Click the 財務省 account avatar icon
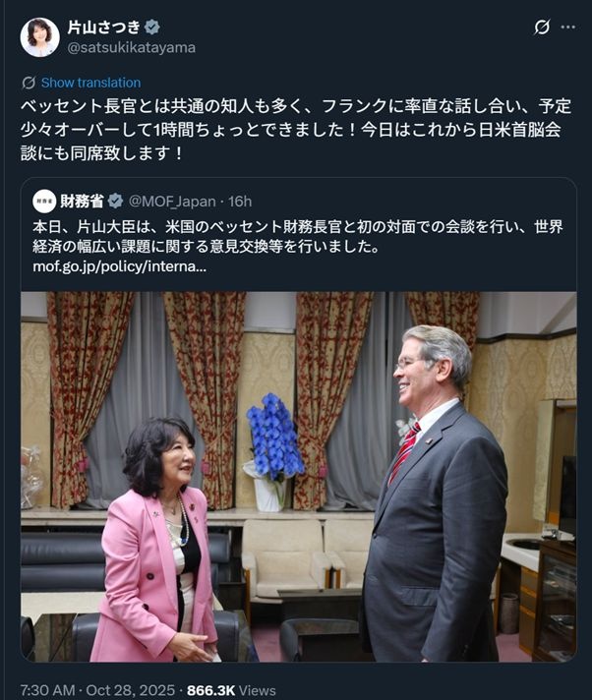The height and width of the screenshot is (700, 592). (x=44, y=202)
